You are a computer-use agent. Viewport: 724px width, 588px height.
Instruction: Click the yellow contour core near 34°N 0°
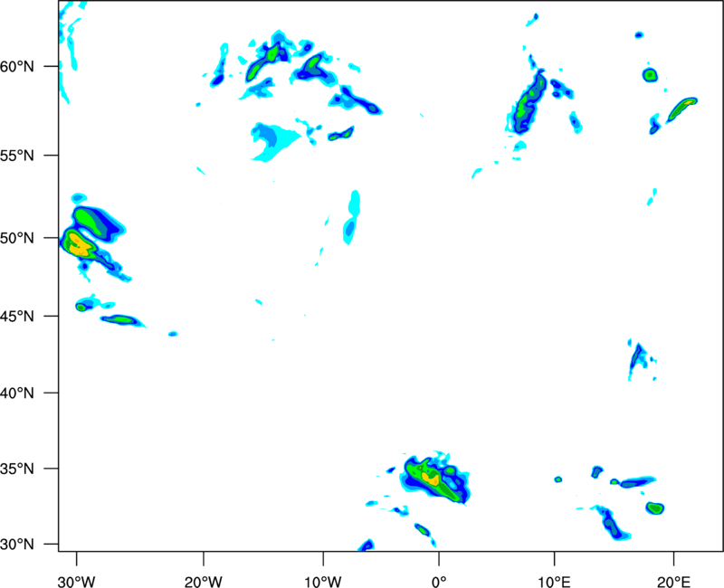tap(431, 479)
